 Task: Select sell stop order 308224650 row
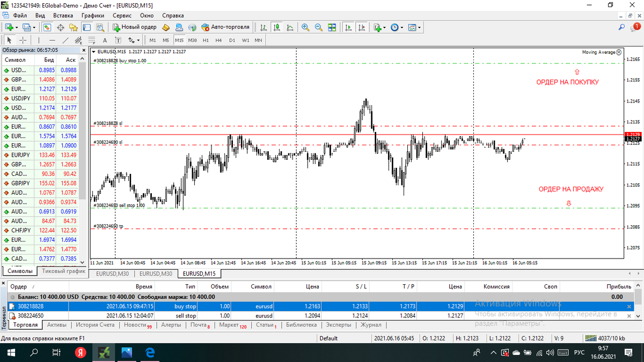(x=321, y=316)
